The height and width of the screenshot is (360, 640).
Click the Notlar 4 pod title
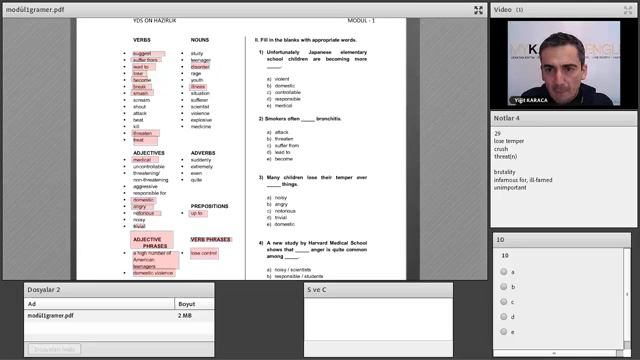[x=507, y=118]
